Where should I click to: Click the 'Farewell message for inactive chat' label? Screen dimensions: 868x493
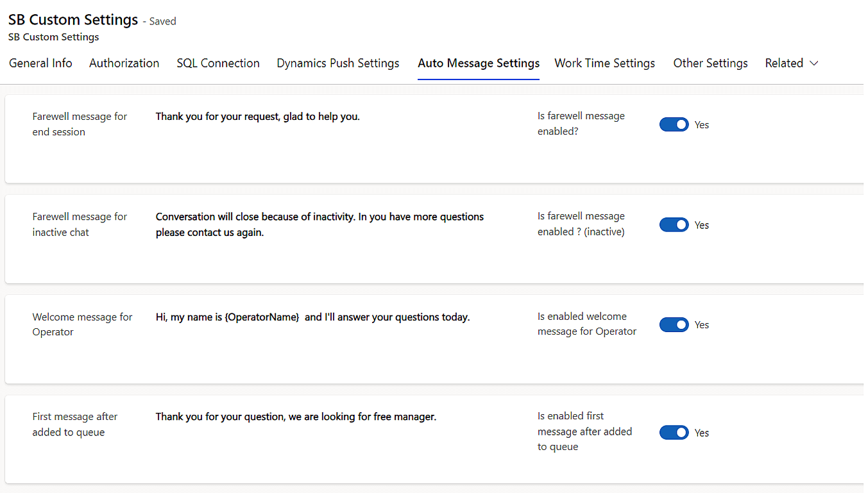(80, 224)
